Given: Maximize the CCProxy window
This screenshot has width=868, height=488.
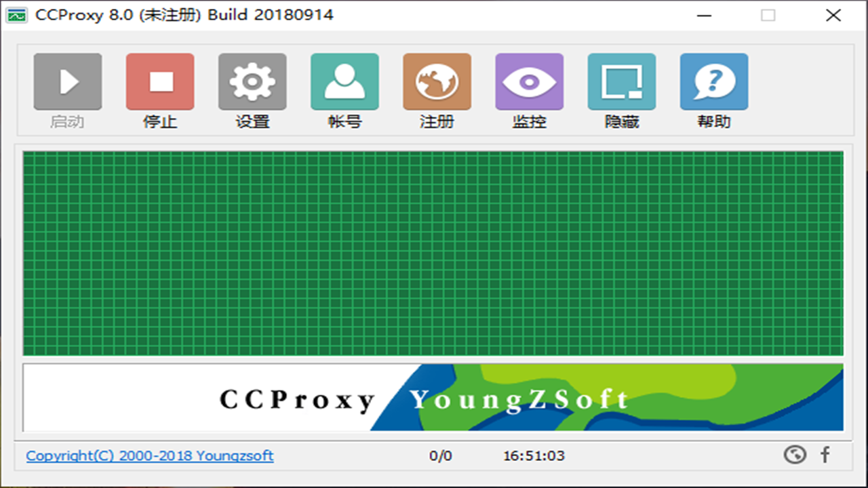Looking at the screenshot, I should point(770,15).
